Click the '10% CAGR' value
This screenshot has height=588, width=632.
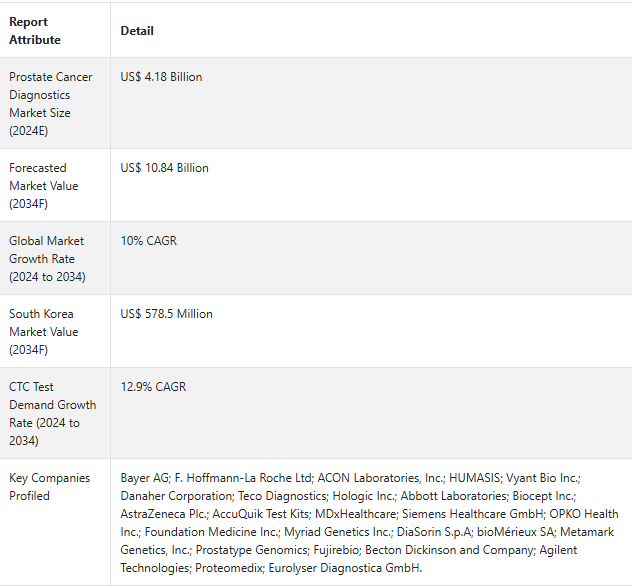click(148, 241)
